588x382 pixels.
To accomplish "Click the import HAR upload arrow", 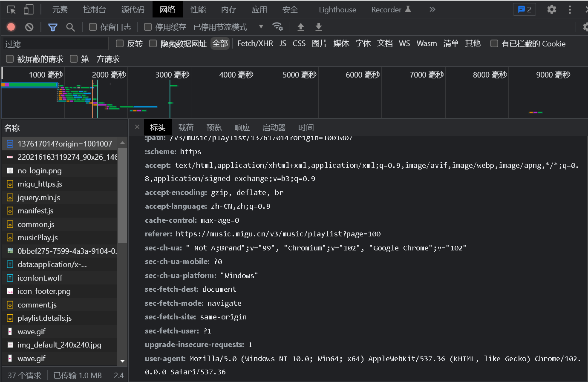I will (x=300, y=27).
